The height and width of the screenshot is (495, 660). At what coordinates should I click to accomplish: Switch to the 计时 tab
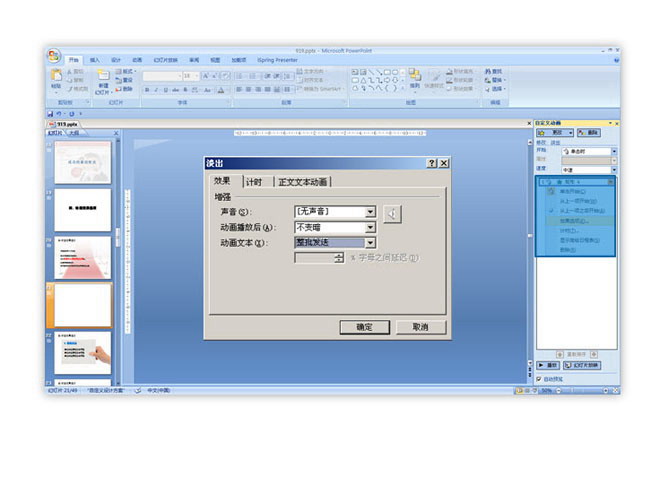pos(254,182)
